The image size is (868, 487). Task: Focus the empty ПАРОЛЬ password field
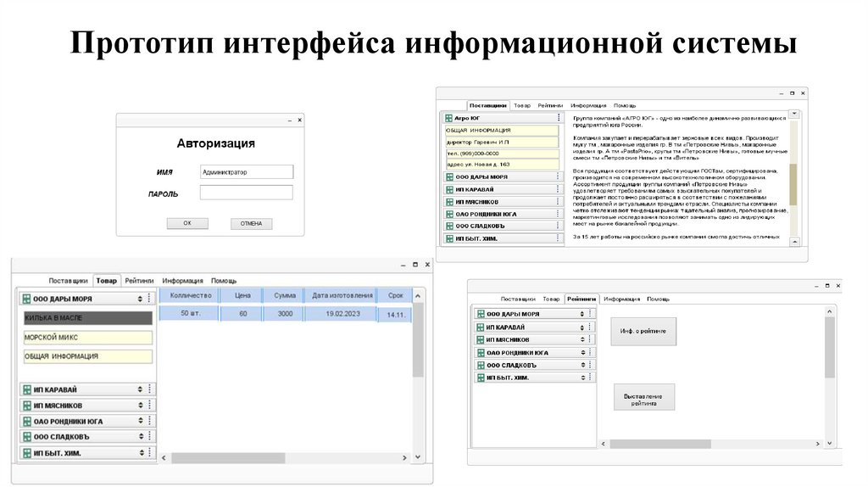pos(247,193)
